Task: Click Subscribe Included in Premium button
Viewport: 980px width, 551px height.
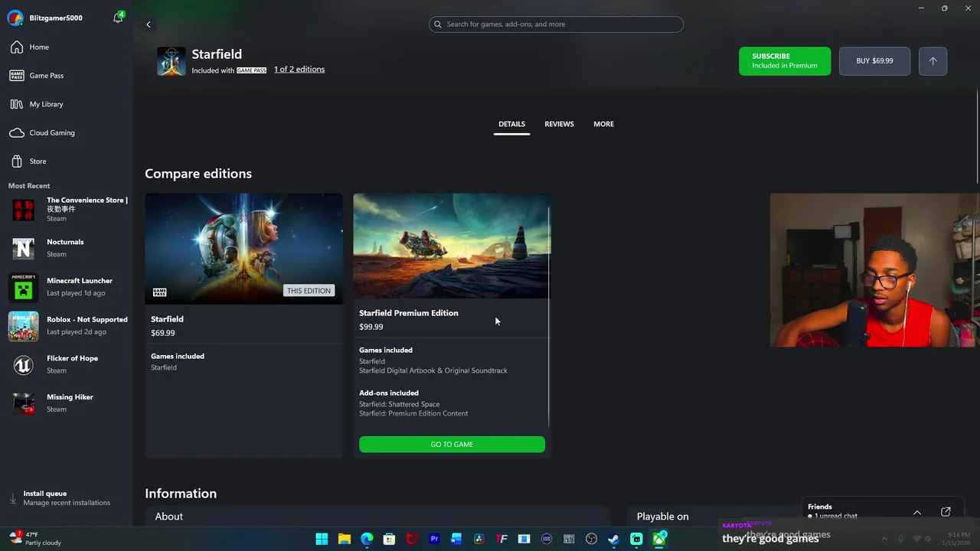Action: (x=785, y=61)
